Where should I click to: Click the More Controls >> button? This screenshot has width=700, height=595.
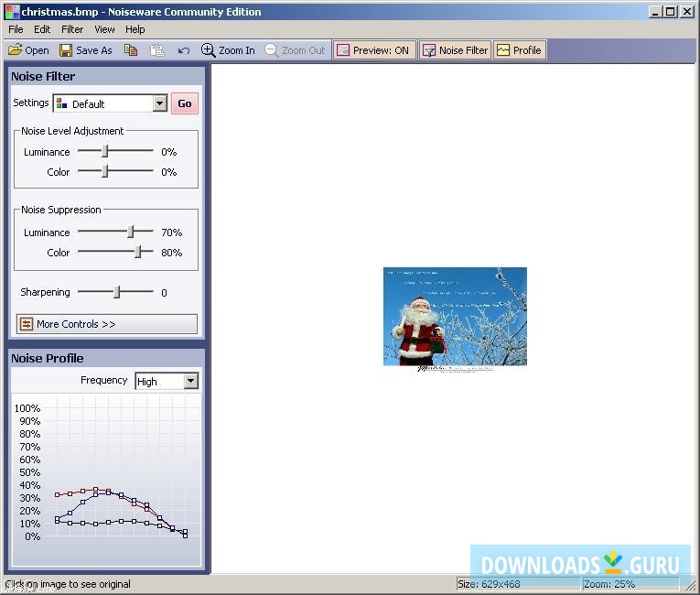pyautogui.click(x=107, y=324)
